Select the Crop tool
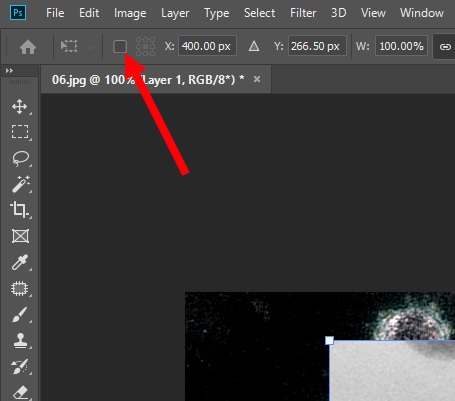 coord(19,210)
